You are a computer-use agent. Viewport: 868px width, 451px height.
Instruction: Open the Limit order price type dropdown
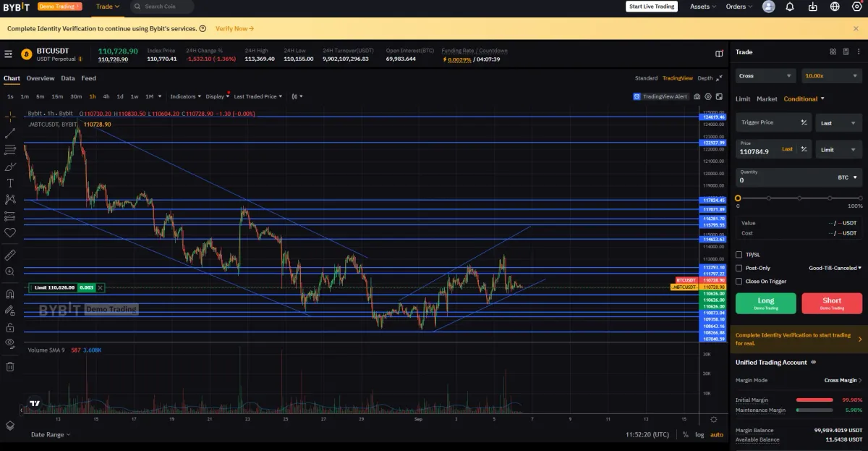pos(839,150)
